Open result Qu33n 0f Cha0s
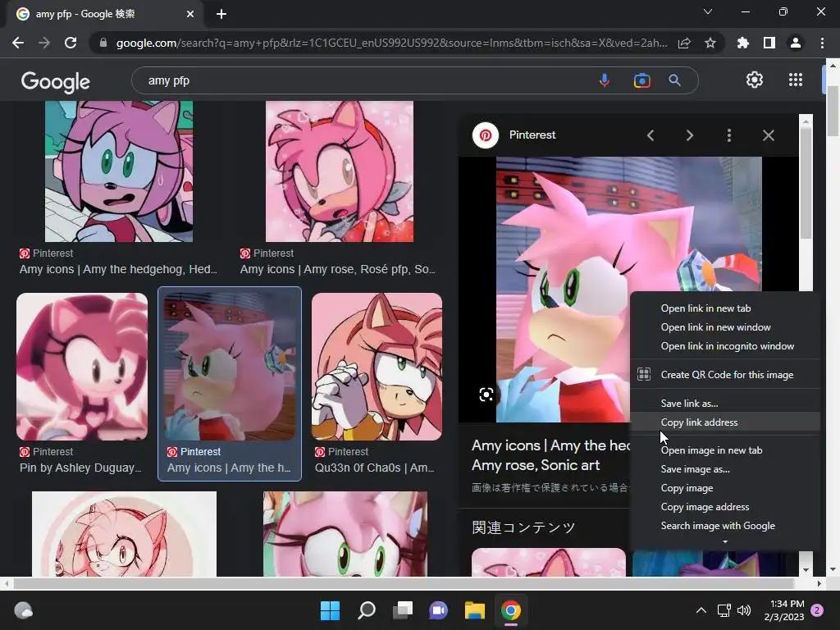 click(x=375, y=468)
